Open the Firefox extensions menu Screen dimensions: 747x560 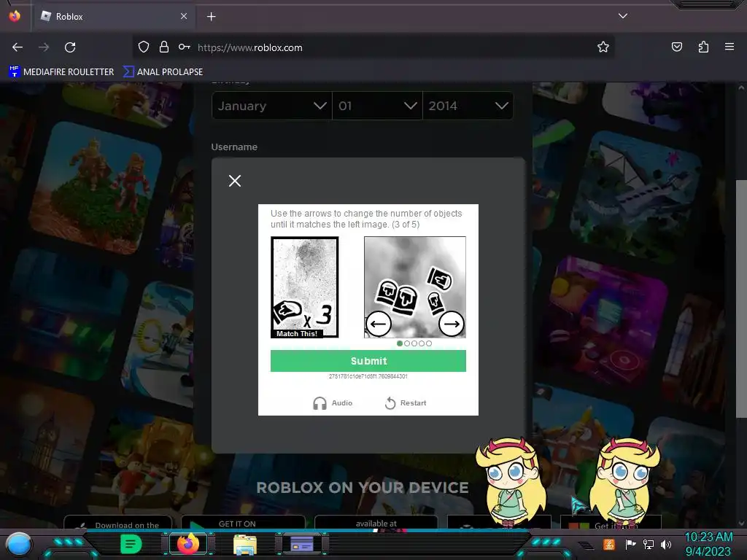pyautogui.click(x=703, y=47)
